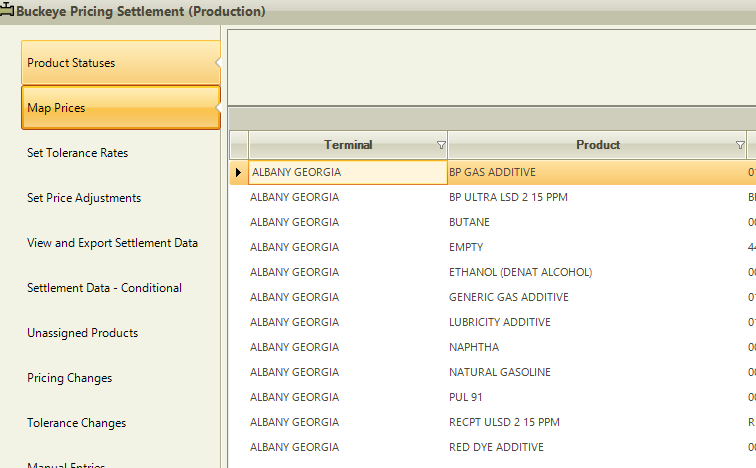
Task: Click current row arrow indicator
Action: click(x=238, y=173)
